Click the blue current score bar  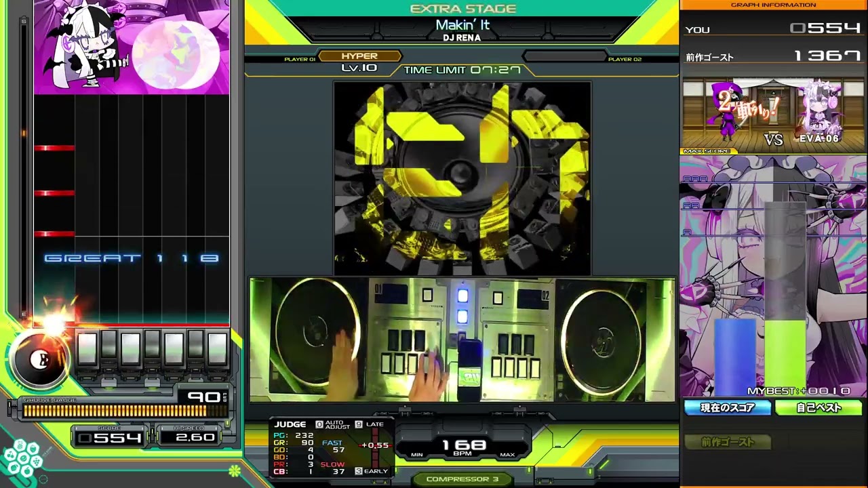point(735,358)
